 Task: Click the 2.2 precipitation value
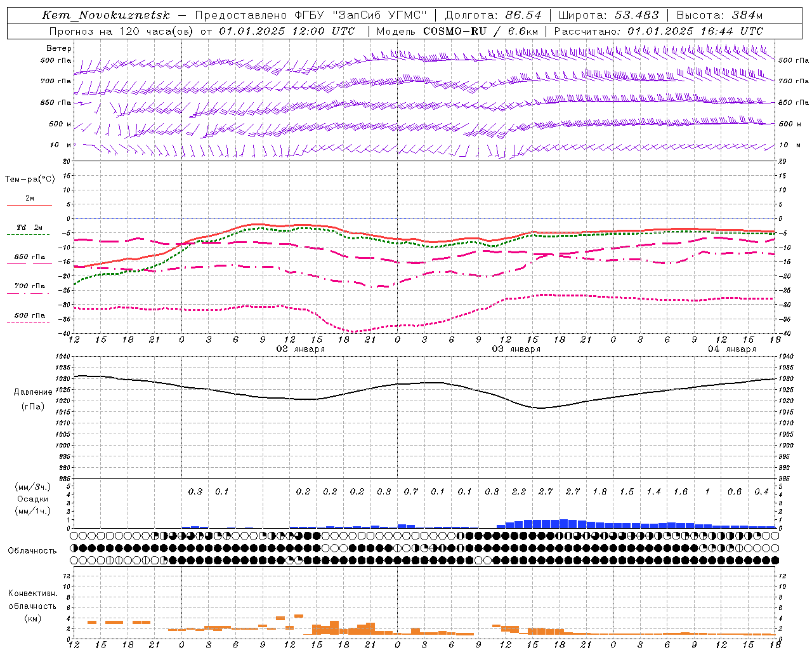coord(519,491)
